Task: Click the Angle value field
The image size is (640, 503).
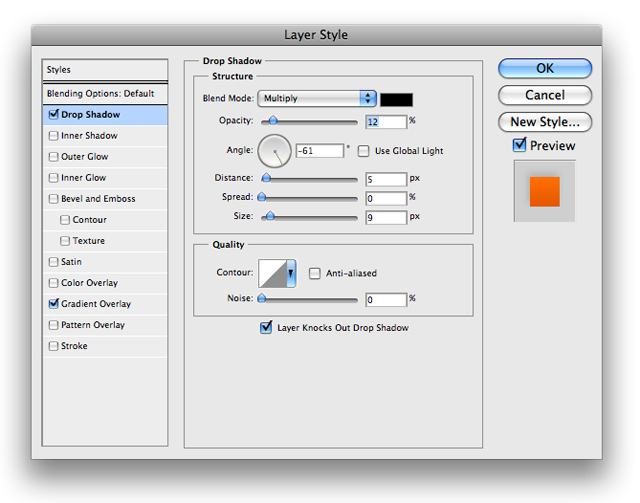Action: click(320, 151)
